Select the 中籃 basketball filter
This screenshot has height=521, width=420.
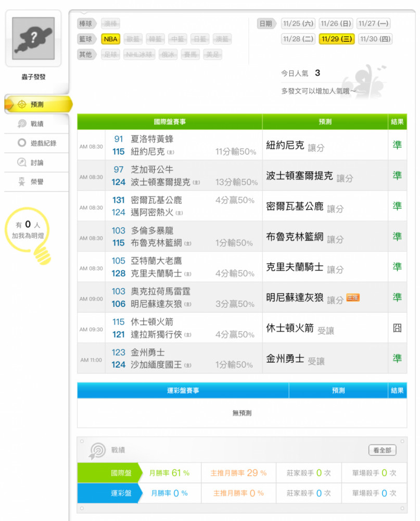coord(177,39)
